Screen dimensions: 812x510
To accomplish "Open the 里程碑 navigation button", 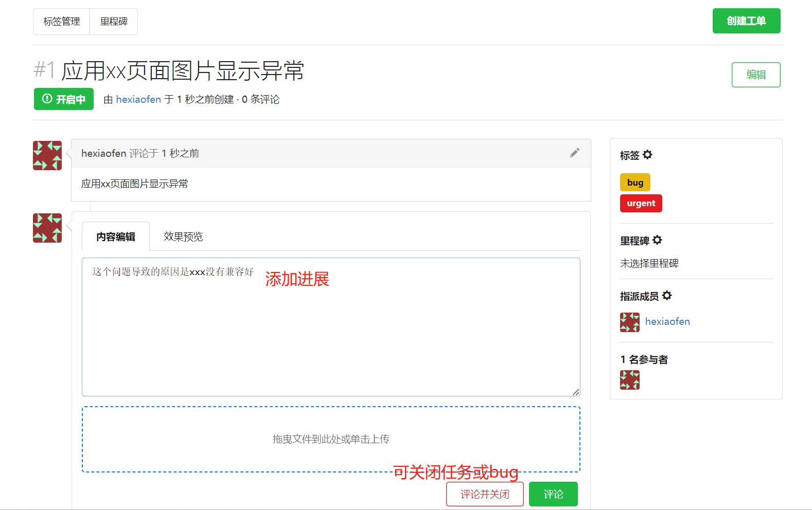I will click(x=114, y=22).
